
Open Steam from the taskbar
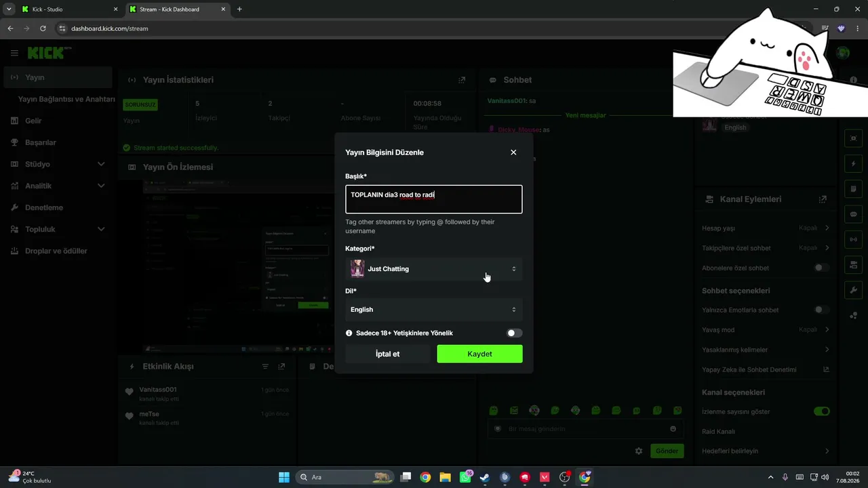coord(485,477)
